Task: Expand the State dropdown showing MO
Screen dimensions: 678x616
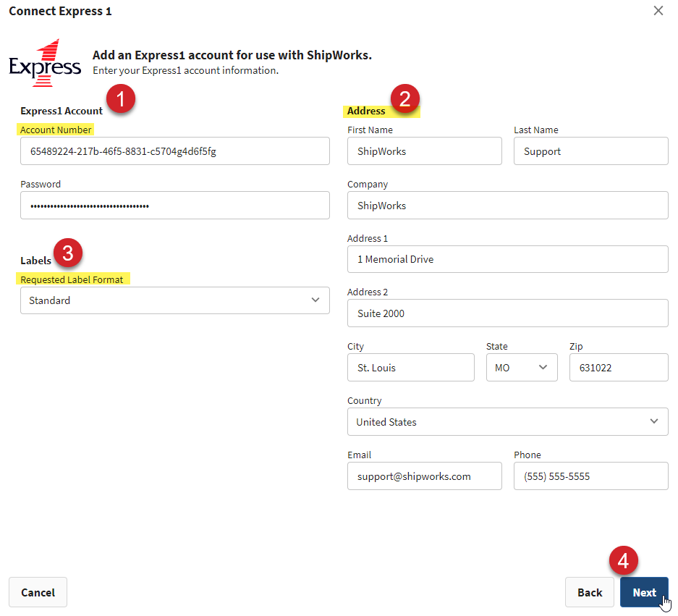Action: (522, 368)
